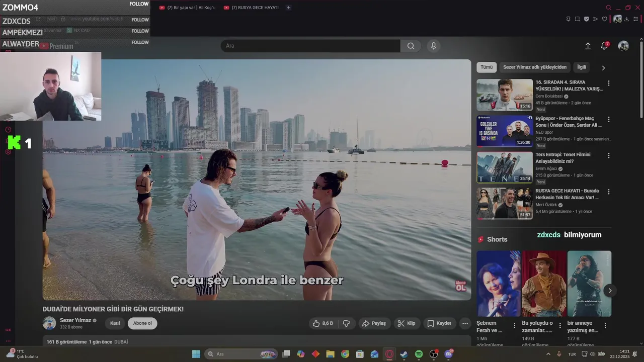Open the YouTube upload/create icon
The height and width of the screenshot is (362, 644).
[x=588, y=46]
